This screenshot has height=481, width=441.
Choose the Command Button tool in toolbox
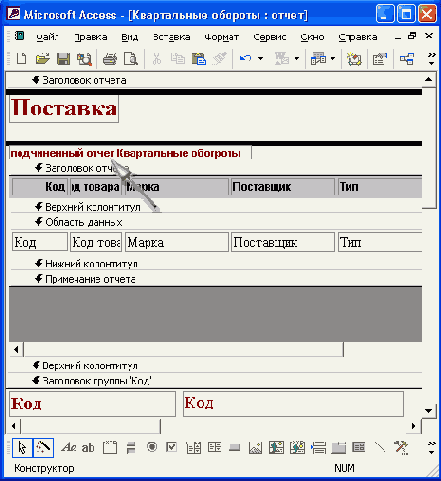click(235, 448)
